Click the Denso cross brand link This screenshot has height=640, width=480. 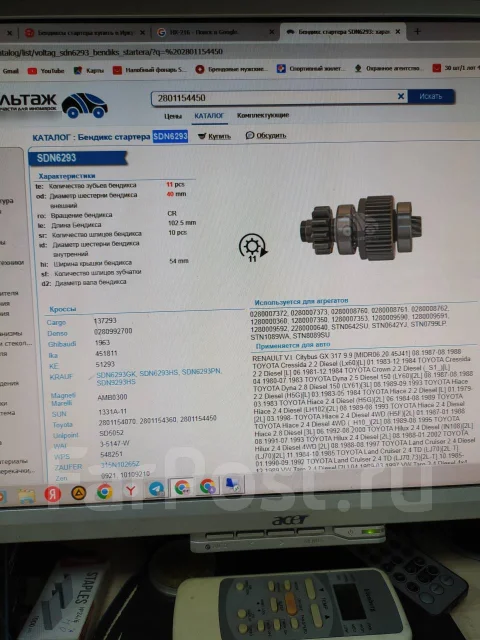point(57,333)
